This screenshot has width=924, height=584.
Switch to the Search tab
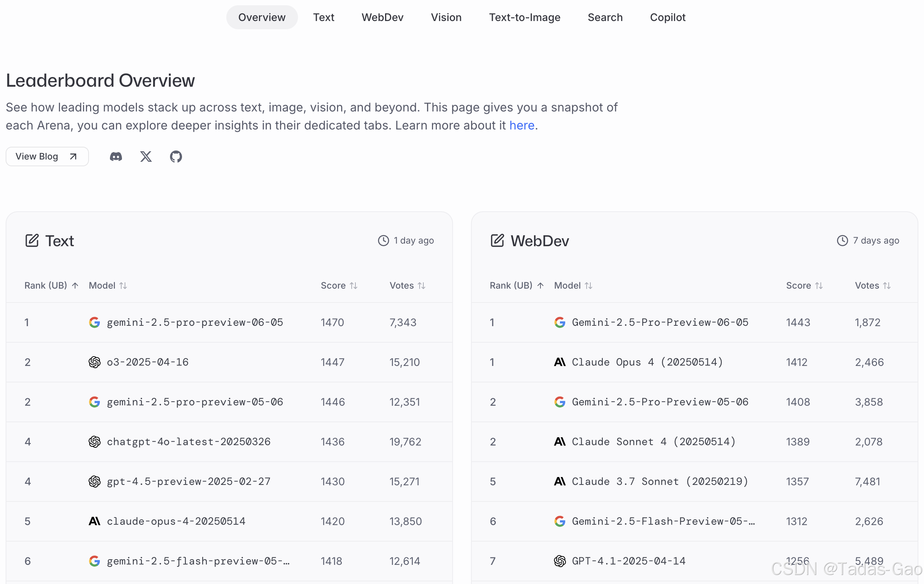(x=605, y=17)
